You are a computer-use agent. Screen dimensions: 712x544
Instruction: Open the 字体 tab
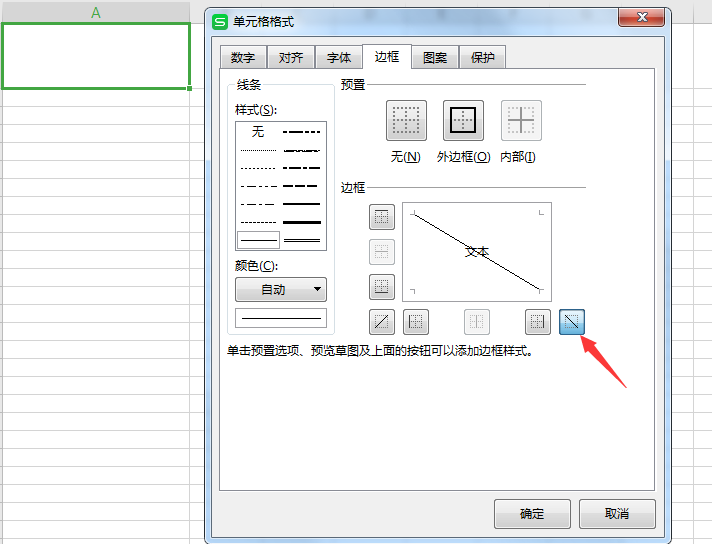pos(339,57)
